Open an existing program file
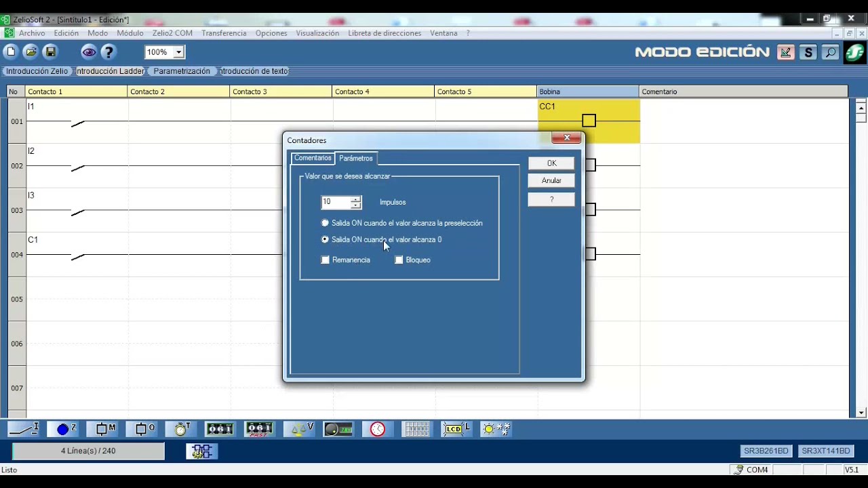This screenshot has height=488, width=868. pos(31,52)
